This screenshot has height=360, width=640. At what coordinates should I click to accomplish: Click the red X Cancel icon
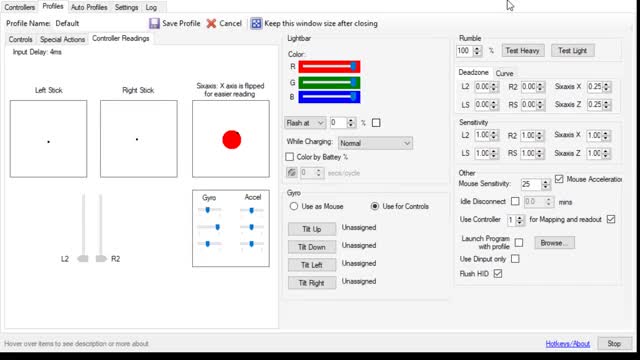[211, 23]
